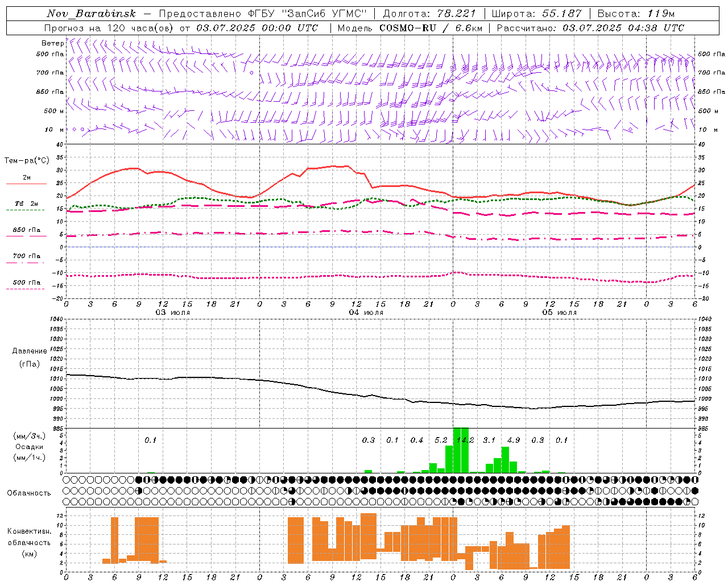
Task: Click the Рассчитано: 03.07.2025 04:38 UTC timestamp
Action: (590, 28)
